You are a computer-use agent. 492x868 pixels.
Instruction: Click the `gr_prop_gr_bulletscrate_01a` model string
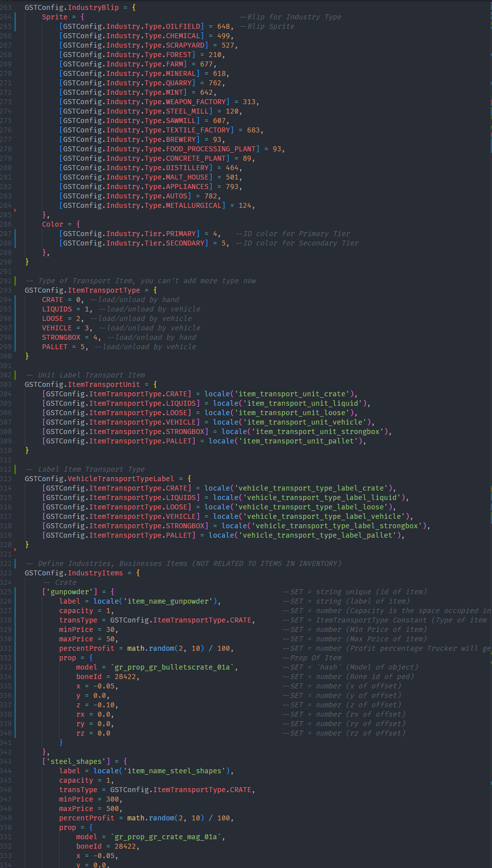(173, 667)
